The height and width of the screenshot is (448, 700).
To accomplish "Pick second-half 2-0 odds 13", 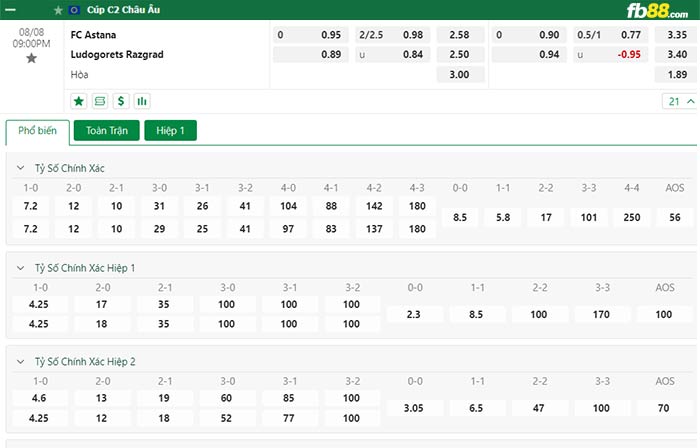I will point(102,398).
